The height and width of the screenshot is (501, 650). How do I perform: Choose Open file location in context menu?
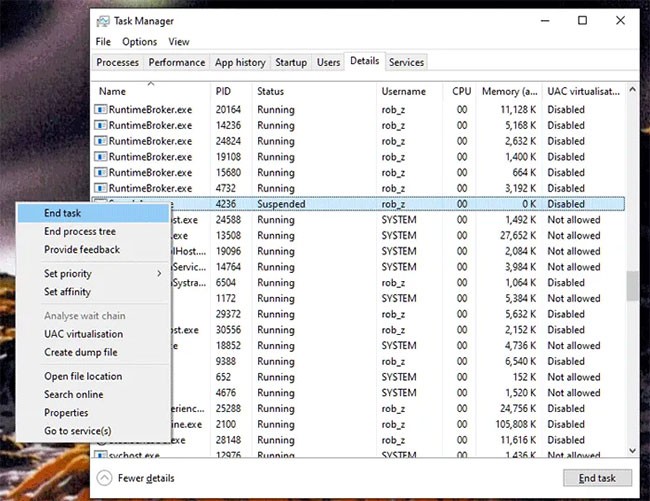pyautogui.click(x=83, y=377)
